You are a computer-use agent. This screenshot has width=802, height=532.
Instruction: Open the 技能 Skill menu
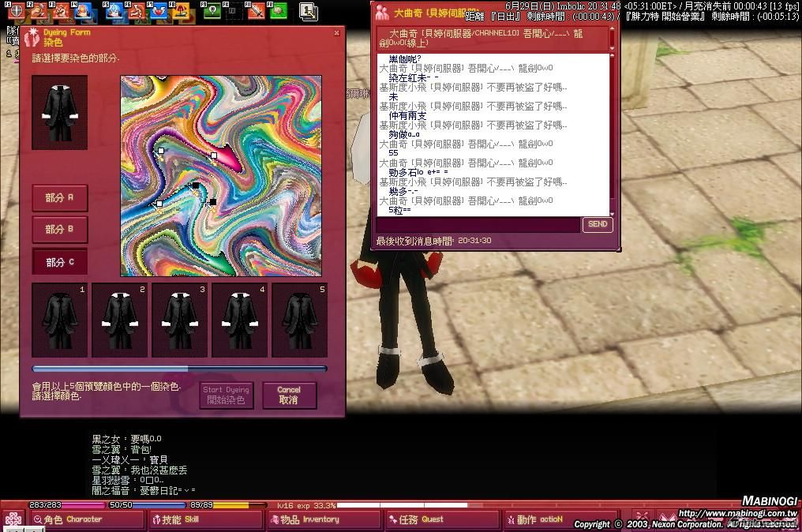[x=204, y=519]
